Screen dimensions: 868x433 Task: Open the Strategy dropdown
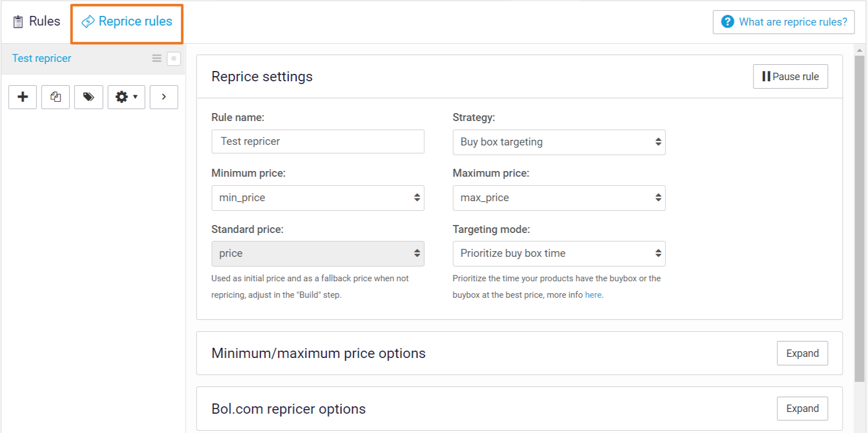pyautogui.click(x=559, y=142)
